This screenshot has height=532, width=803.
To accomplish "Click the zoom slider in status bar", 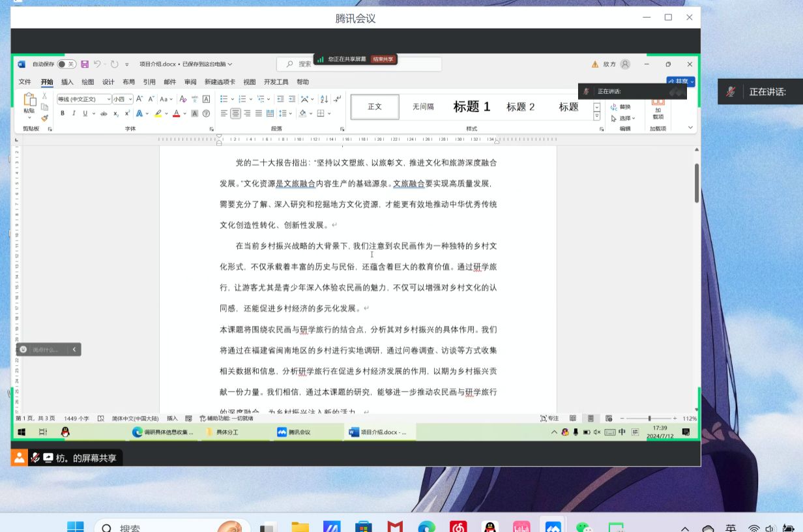I will (649, 419).
